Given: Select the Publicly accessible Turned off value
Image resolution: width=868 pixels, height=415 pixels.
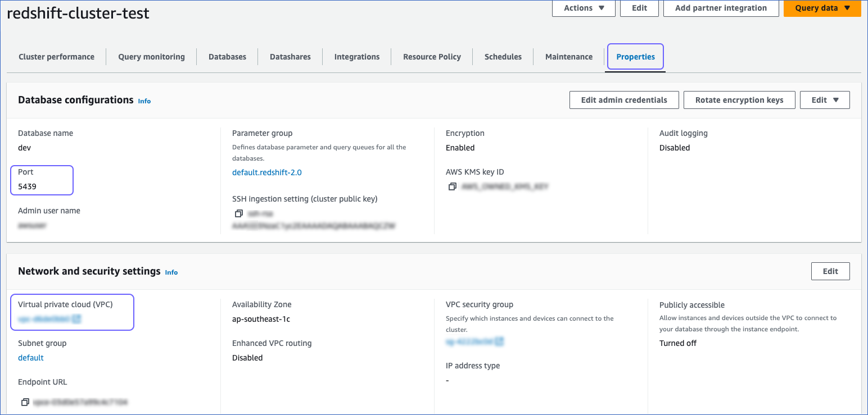Looking at the screenshot, I should click(x=678, y=343).
